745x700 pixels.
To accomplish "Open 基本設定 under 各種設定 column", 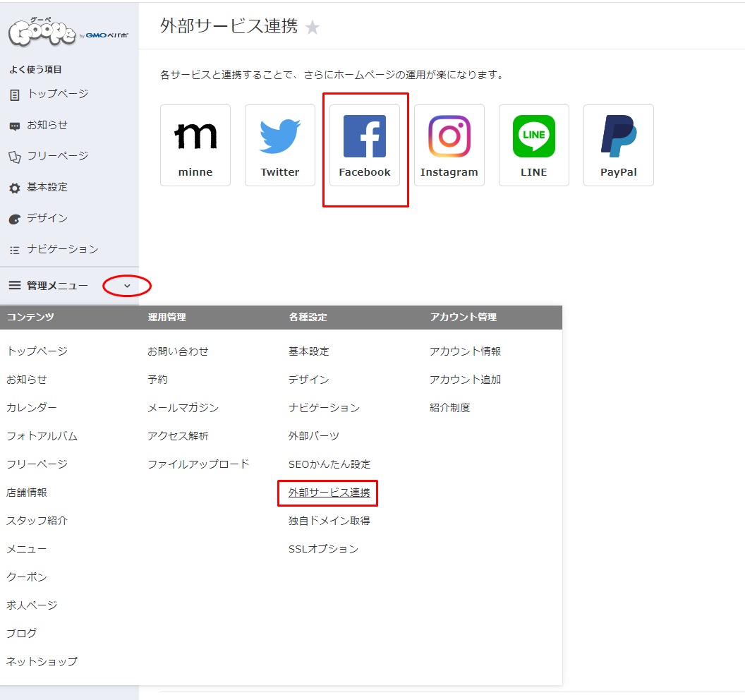I will [x=309, y=351].
